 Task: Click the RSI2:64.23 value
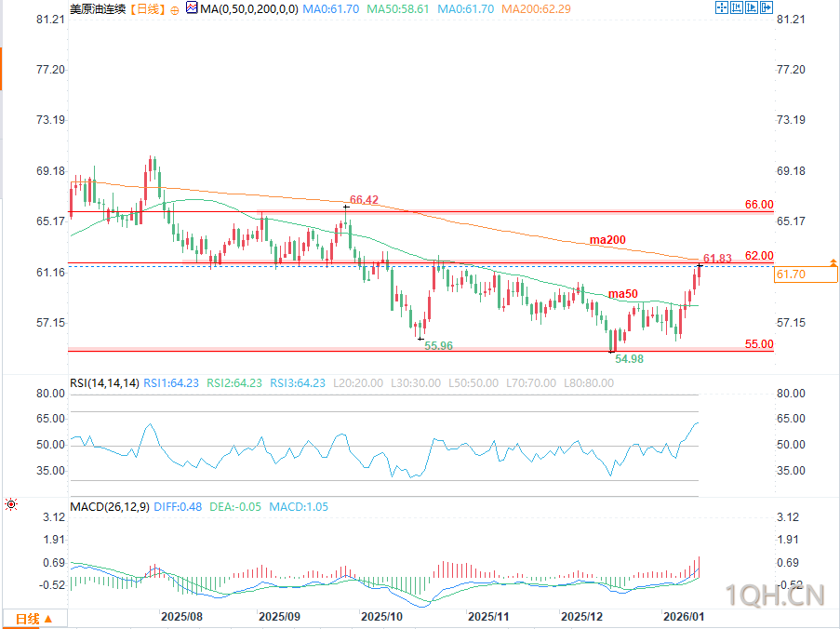234,383
